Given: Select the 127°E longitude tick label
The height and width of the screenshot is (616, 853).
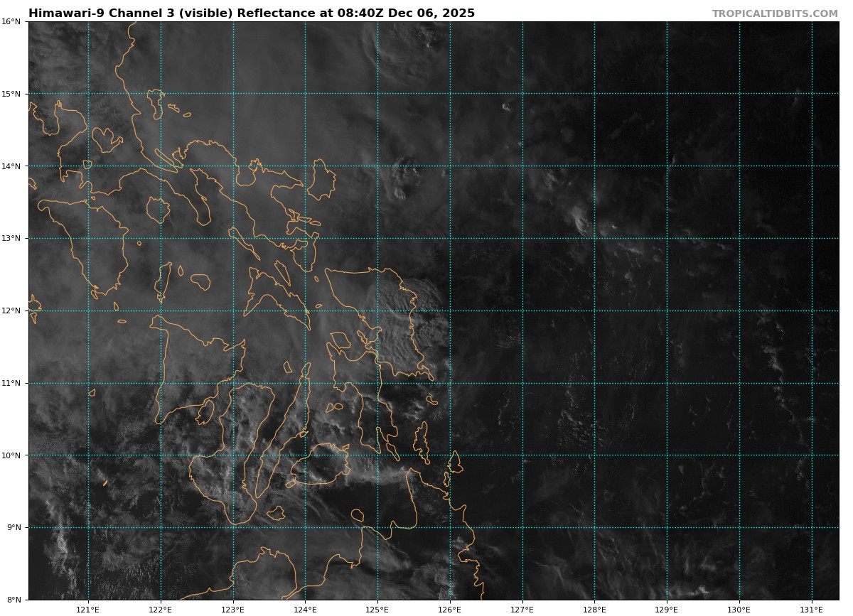Looking at the screenshot, I should click(x=522, y=610).
